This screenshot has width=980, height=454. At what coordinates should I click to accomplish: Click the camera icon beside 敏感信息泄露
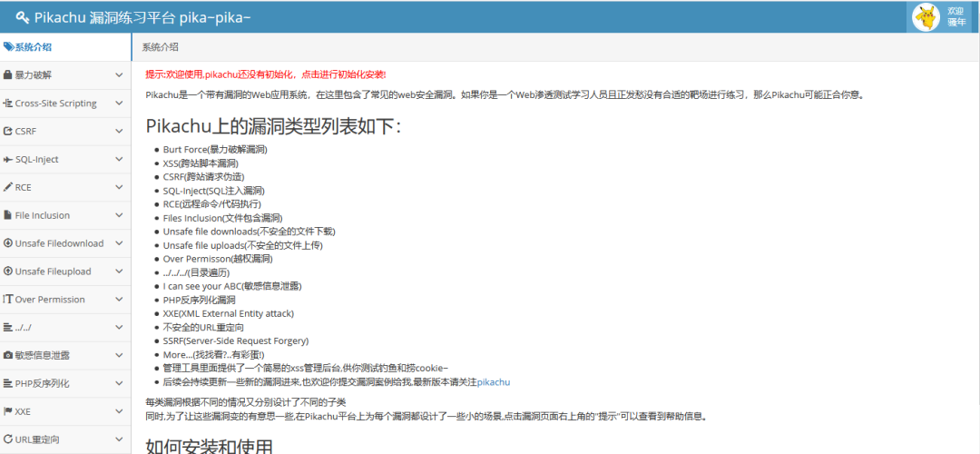[x=7, y=355]
